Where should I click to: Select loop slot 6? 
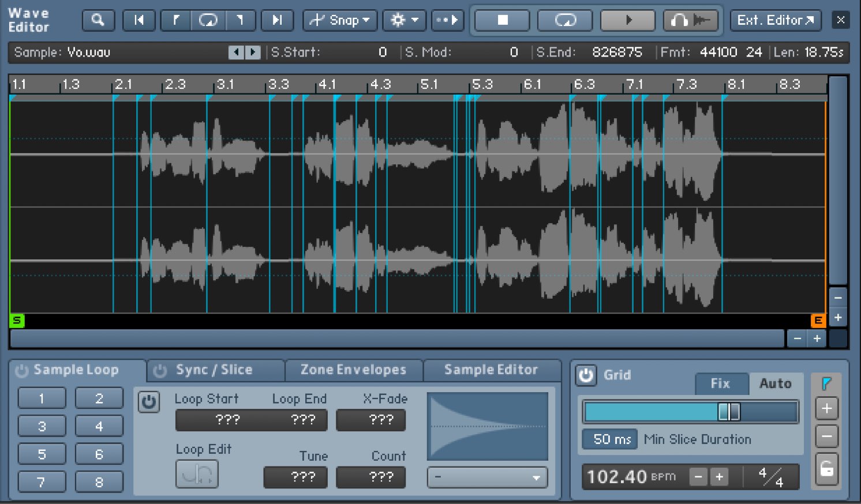pyautogui.click(x=99, y=454)
